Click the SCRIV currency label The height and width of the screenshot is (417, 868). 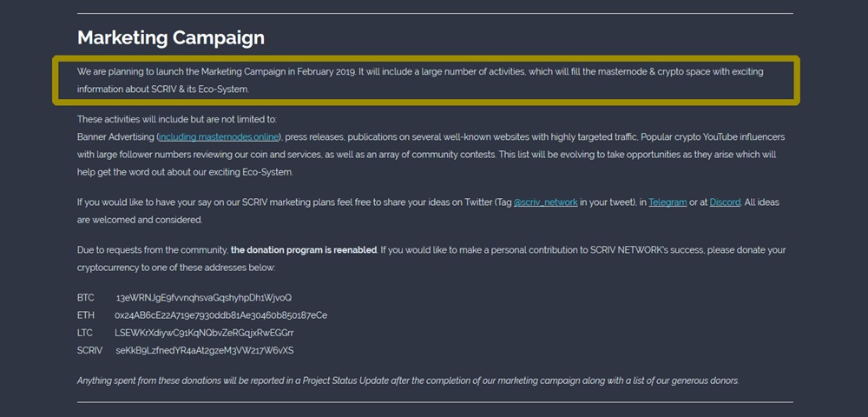[x=90, y=350]
